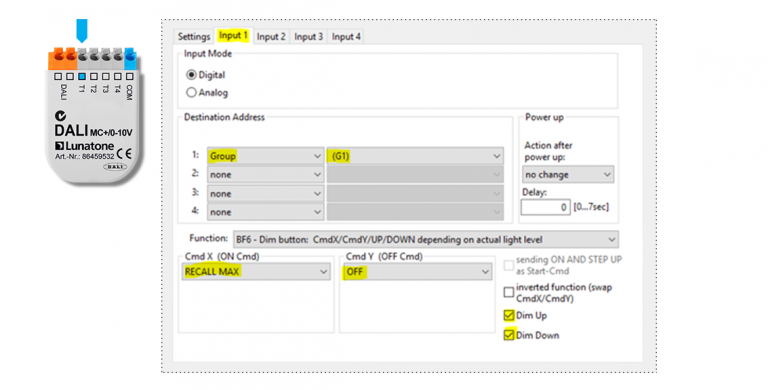Open the Settings tab
768x390 pixels.
point(194,37)
